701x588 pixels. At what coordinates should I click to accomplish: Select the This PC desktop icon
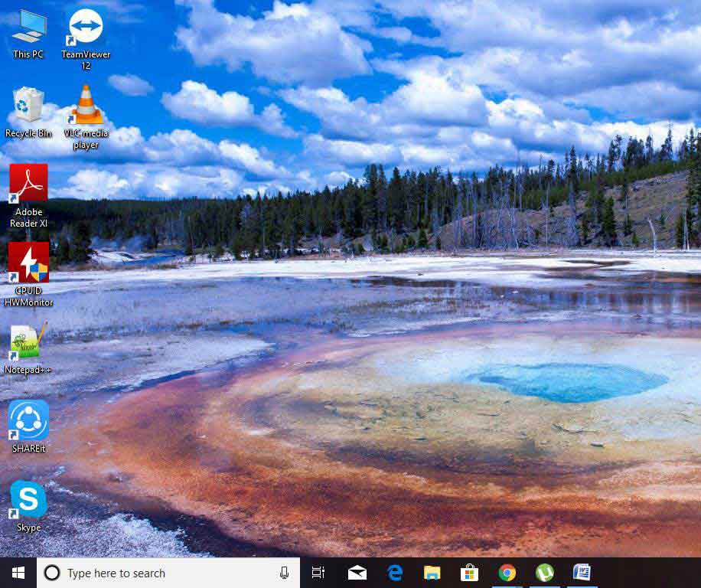click(28, 34)
